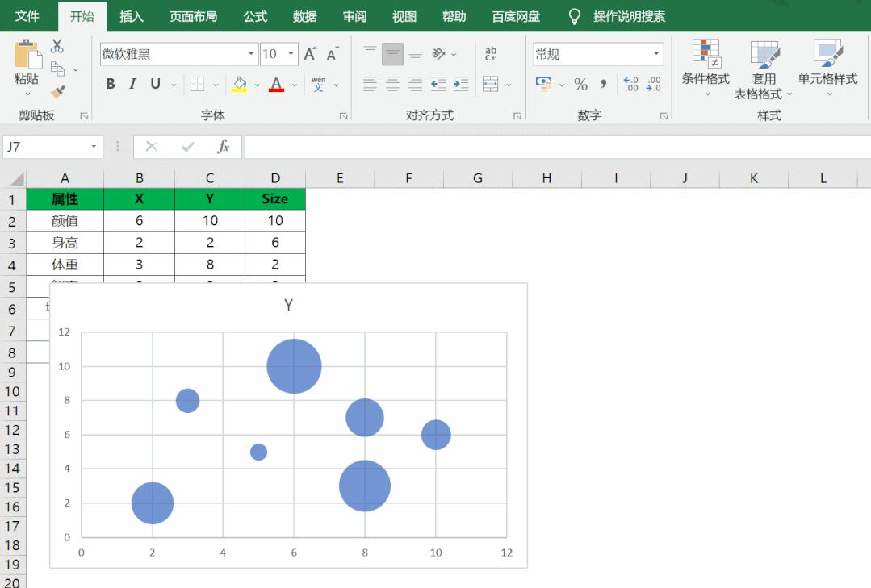This screenshot has width=871, height=588.
Task: Click the Insert Function fx button
Action: tap(223, 147)
